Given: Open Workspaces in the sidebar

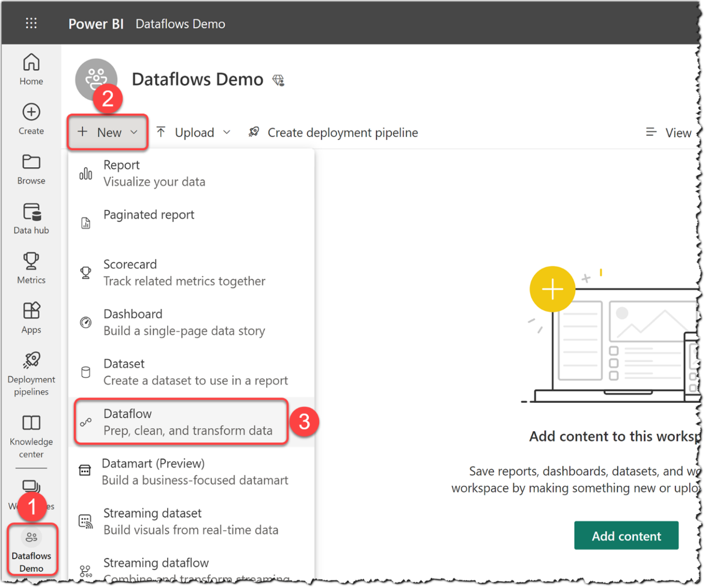Looking at the screenshot, I should pos(31,494).
